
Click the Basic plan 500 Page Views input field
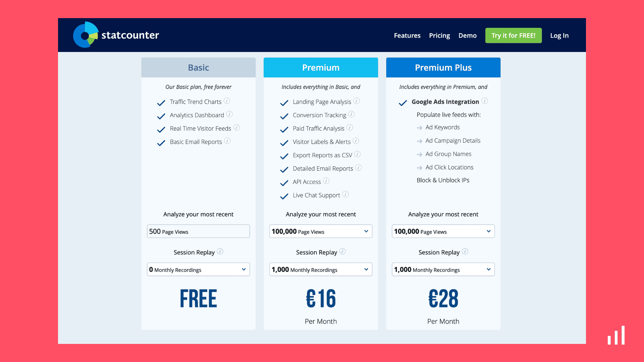tap(198, 232)
